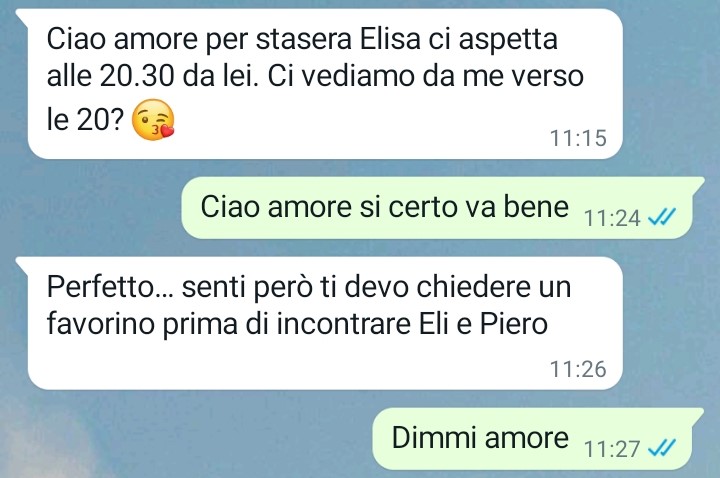
Task: Tap the 'Ciao amore si certo va bene' message
Action: pyautogui.click(x=384, y=207)
